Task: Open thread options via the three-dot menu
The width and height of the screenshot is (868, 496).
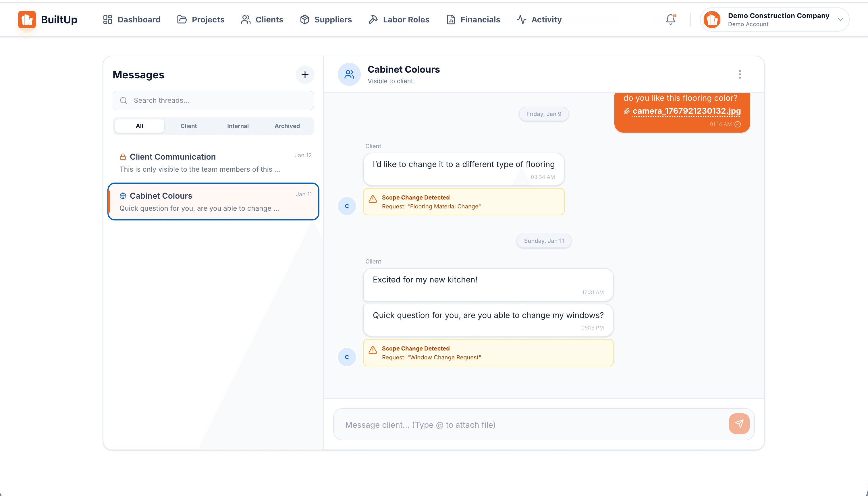Action: pyautogui.click(x=740, y=74)
